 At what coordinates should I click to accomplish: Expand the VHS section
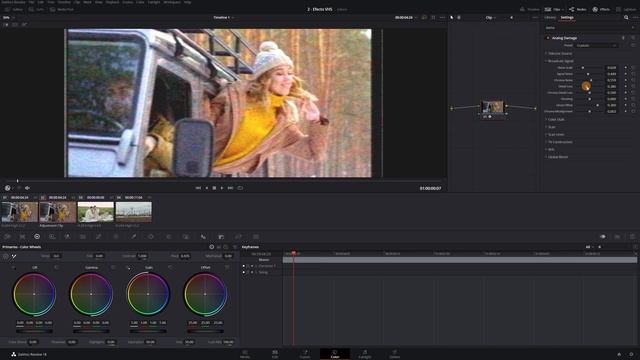[550, 149]
